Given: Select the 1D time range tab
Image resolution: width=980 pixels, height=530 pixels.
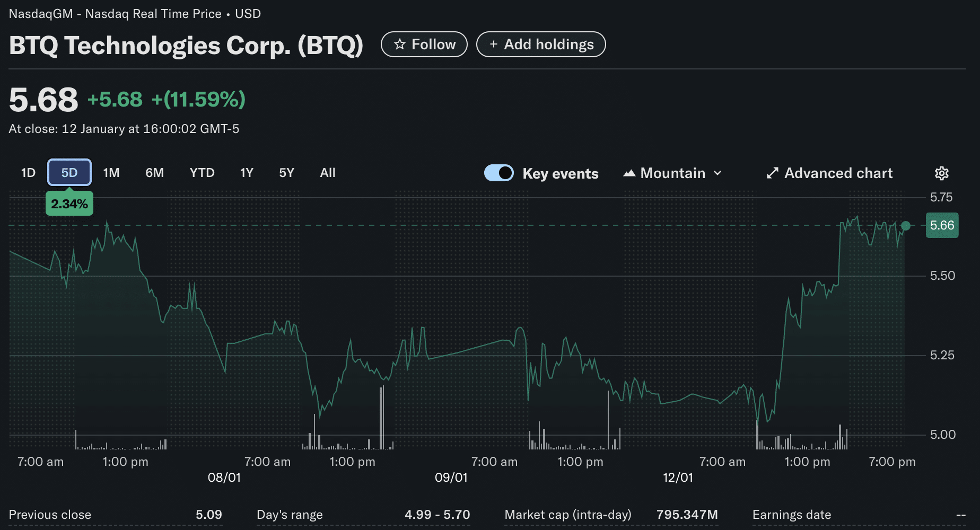Looking at the screenshot, I should (x=28, y=173).
